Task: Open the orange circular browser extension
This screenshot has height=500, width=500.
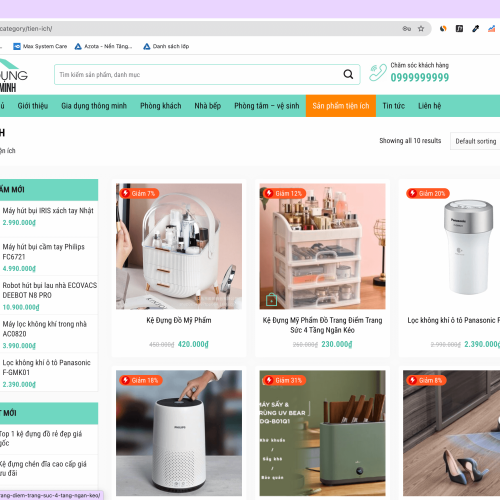Action: 443,29
